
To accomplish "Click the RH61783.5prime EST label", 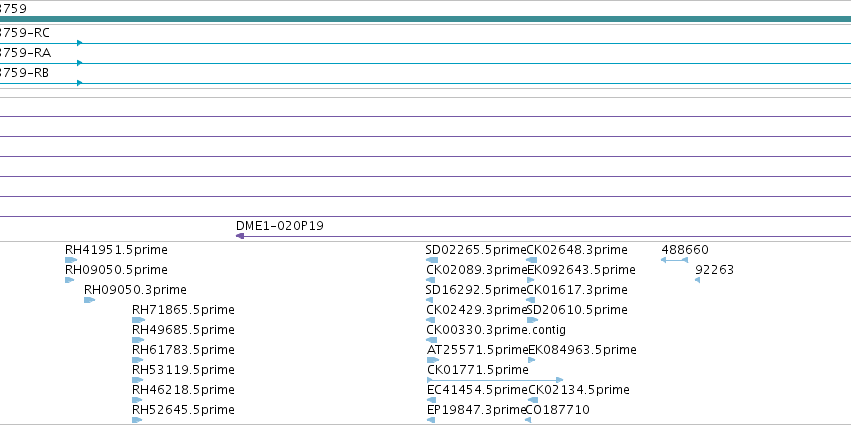I will pyautogui.click(x=183, y=350).
